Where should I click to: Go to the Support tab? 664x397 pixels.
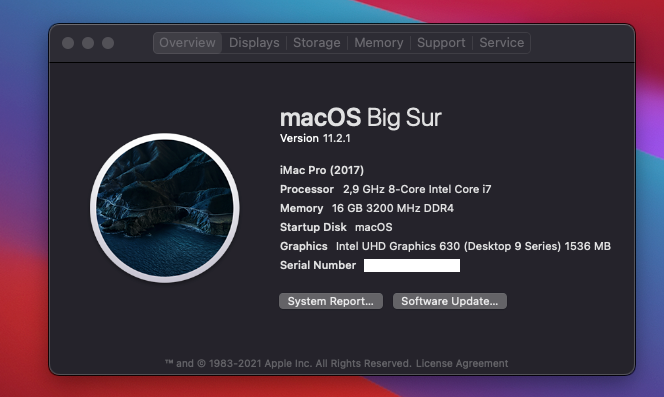click(x=441, y=43)
